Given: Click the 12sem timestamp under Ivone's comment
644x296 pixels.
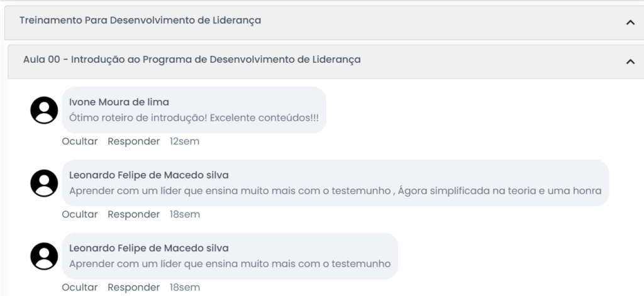Looking at the screenshot, I should tap(184, 141).
